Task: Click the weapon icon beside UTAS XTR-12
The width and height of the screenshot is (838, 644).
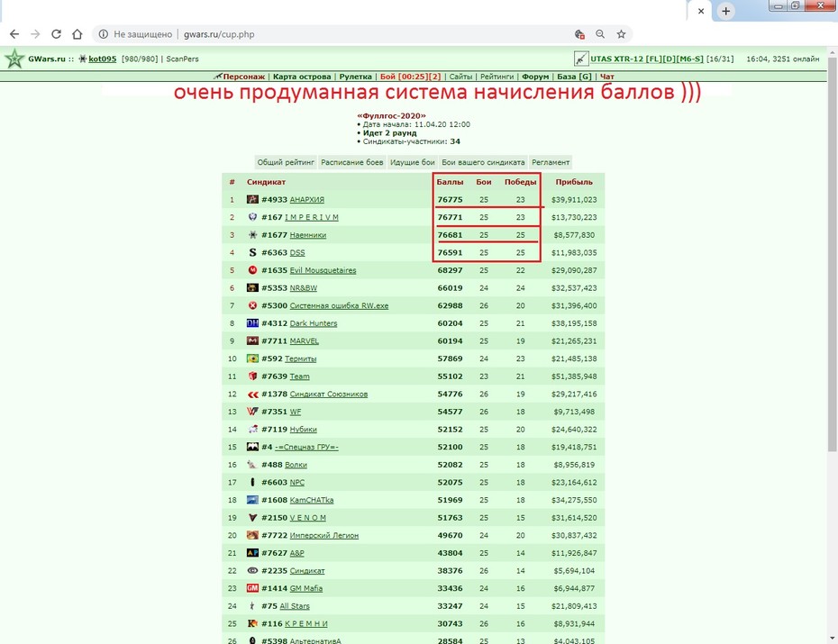Action: 581,59
